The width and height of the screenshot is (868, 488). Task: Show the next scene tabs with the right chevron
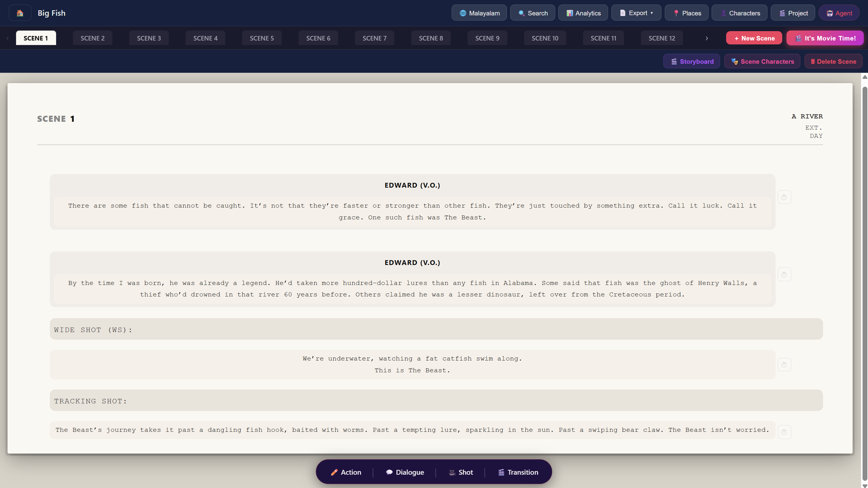click(x=706, y=38)
